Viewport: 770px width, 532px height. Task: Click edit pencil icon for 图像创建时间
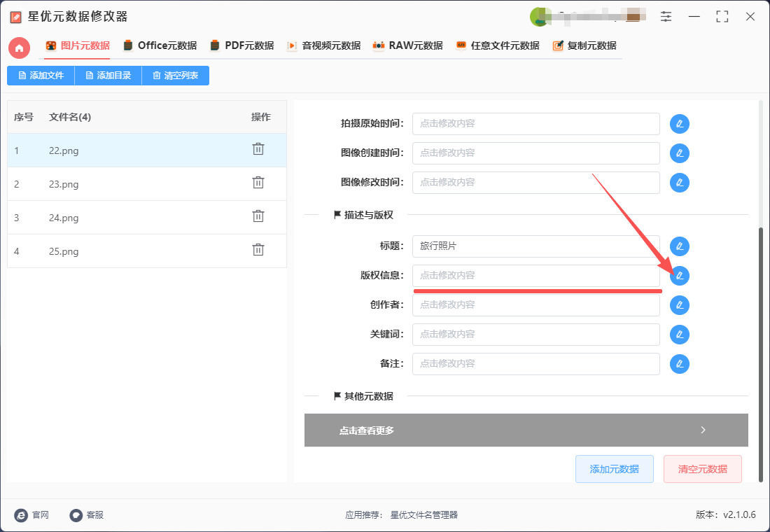pyautogui.click(x=680, y=153)
